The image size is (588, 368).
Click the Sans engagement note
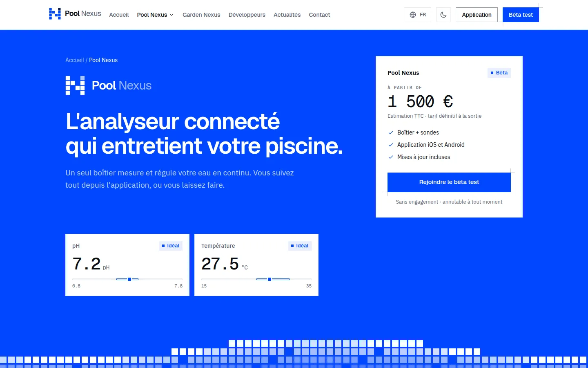(449, 202)
